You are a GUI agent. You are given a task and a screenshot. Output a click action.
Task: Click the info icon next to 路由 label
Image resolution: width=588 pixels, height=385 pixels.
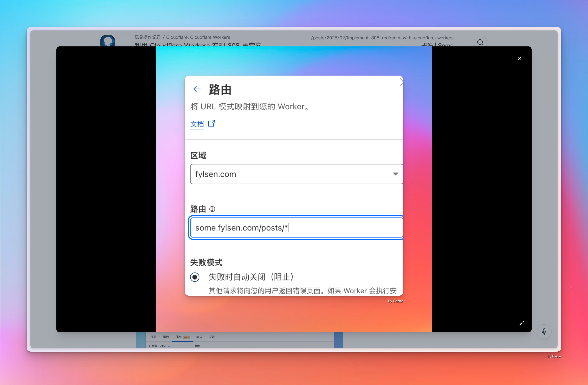pos(212,209)
